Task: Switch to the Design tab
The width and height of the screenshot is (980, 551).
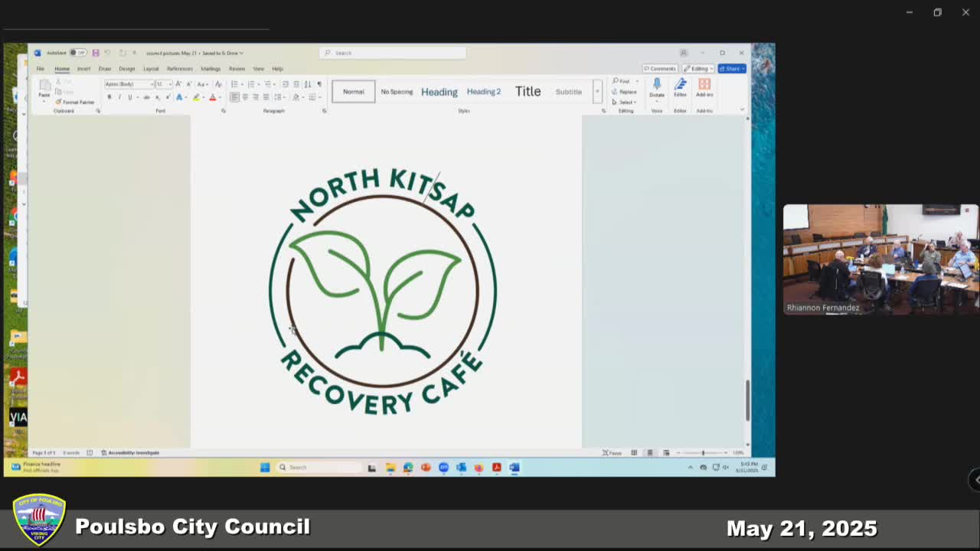Action: [x=127, y=69]
